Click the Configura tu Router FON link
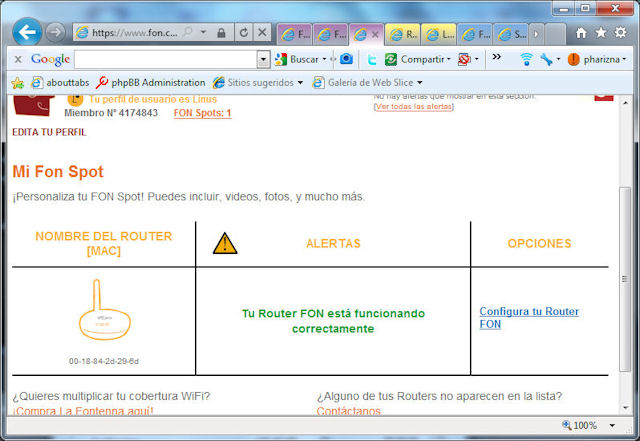Viewport: 640px width, 441px height. (529, 318)
